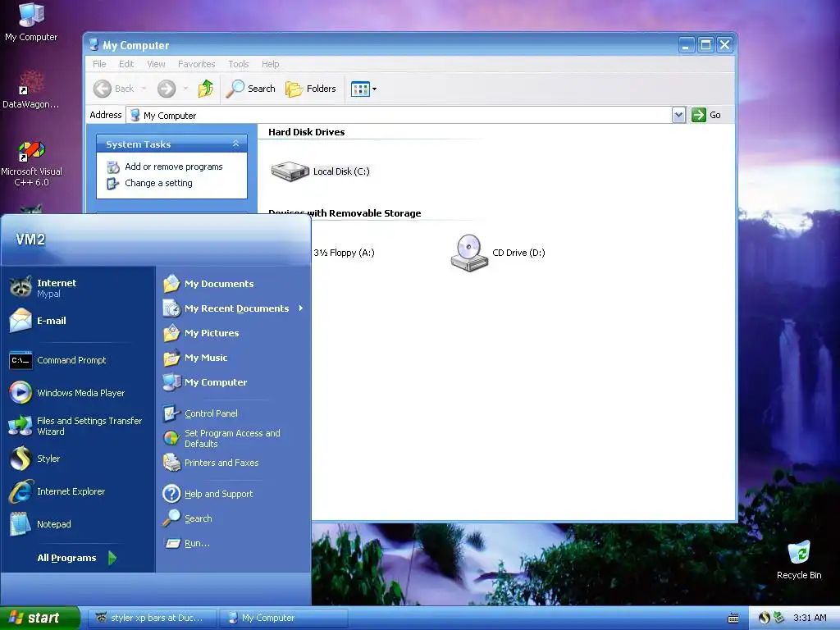Collapse the System Tasks panel
This screenshot has width=840, height=630.
point(235,144)
